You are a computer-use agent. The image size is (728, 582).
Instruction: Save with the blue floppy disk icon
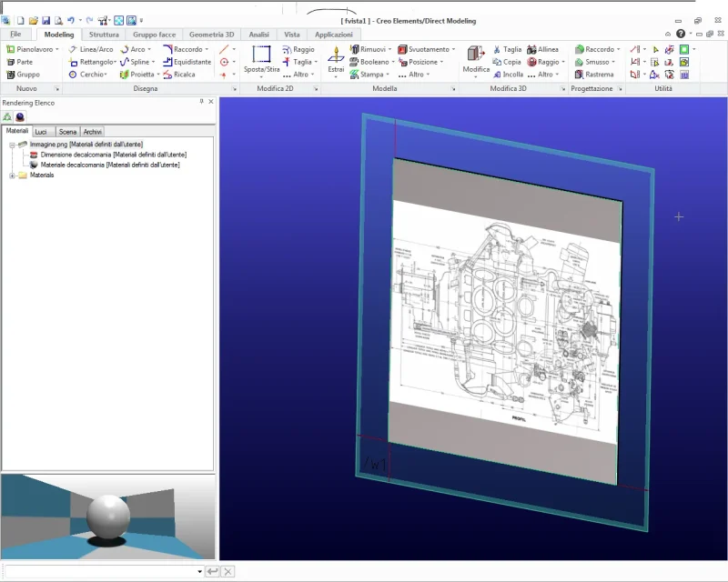point(45,20)
